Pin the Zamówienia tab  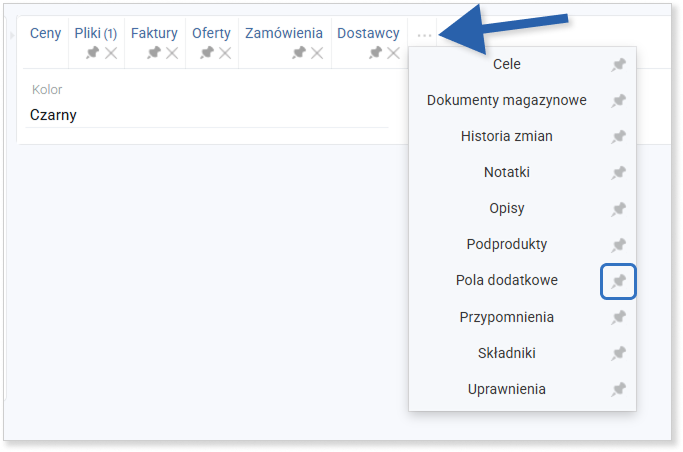299,53
